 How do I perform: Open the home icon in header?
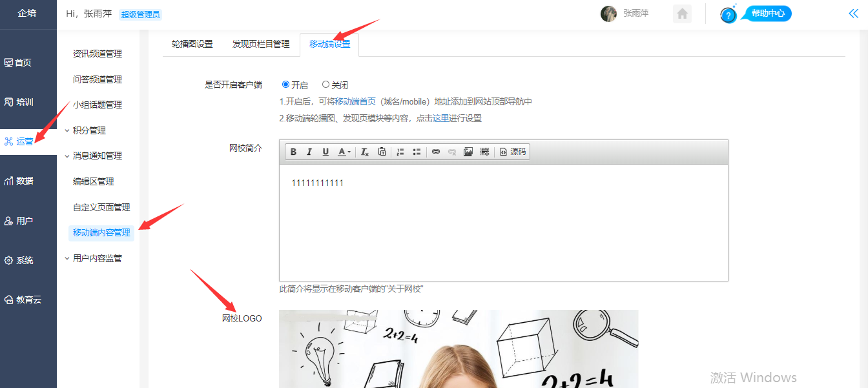[x=682, y=14]
